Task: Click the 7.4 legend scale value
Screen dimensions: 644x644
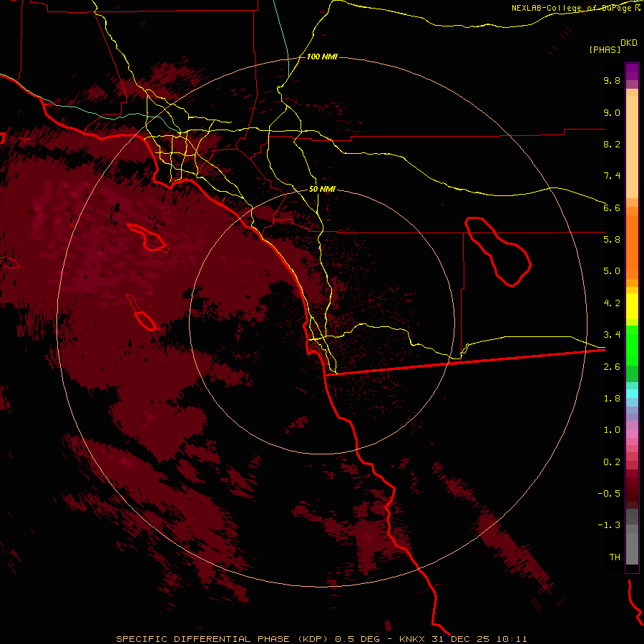Action: tap(612, 176)
